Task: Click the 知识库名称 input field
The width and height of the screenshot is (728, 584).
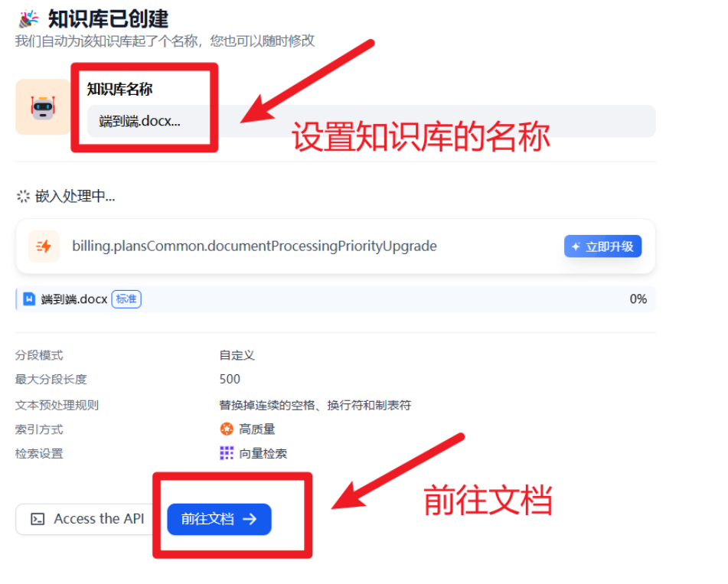Action: pyautogui.click(x=371, y=121)
